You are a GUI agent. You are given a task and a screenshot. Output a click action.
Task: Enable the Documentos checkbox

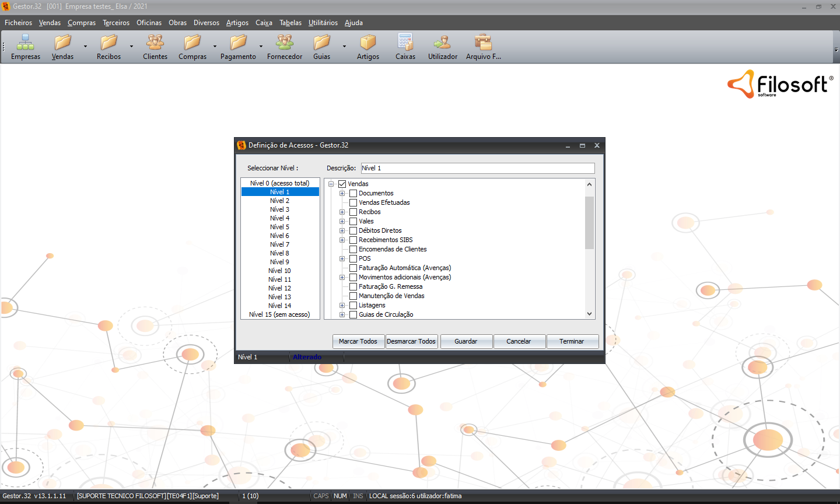(x=353, y=193)
